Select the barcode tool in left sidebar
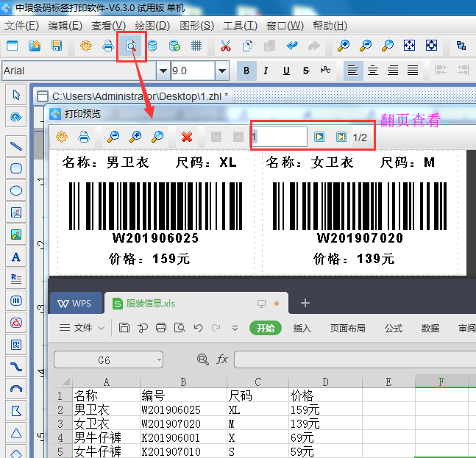 tap(16, 300)
